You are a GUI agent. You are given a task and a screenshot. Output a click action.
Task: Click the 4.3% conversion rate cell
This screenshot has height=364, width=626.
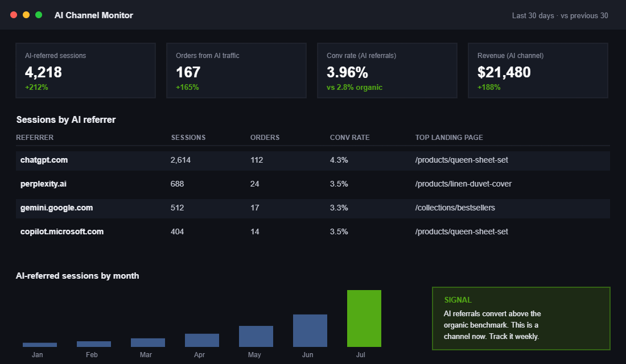[339, 160]
